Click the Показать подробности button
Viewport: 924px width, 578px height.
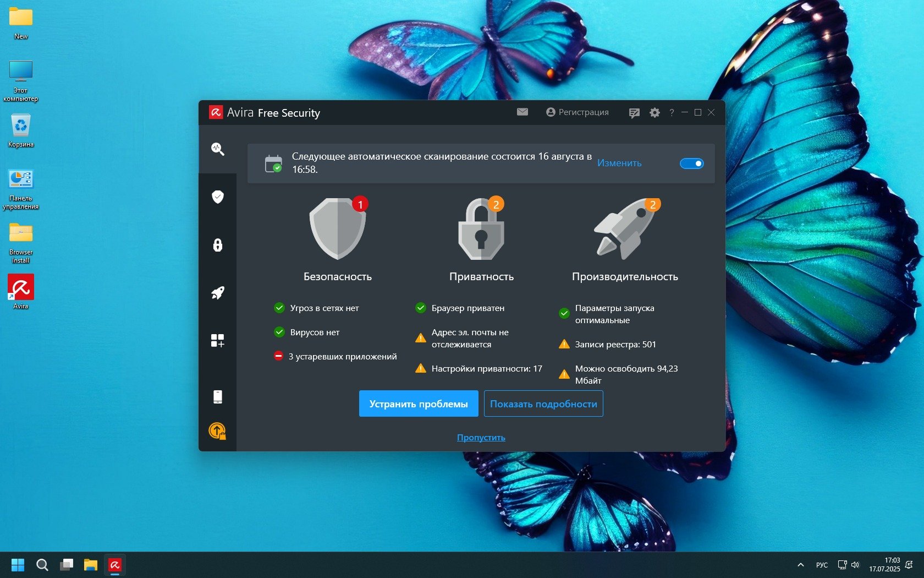click(543, 403)
